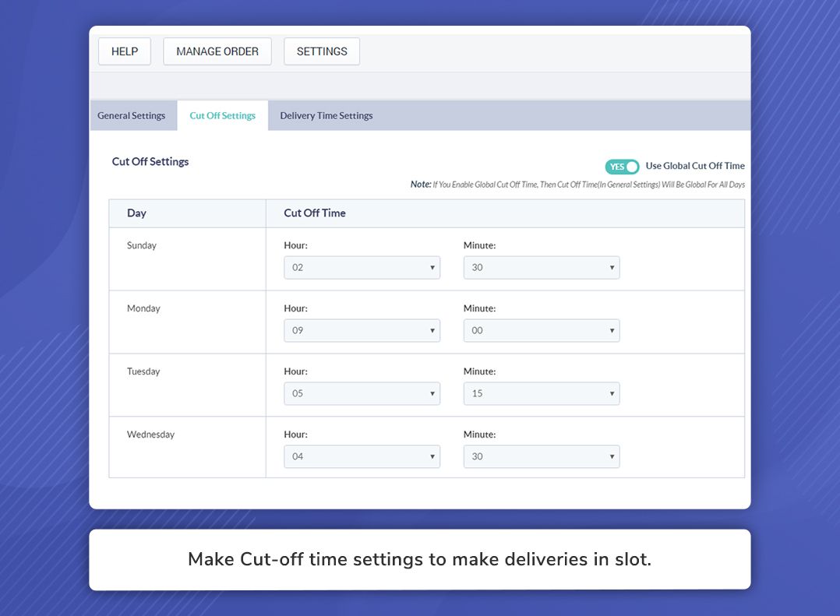Expand the Wednesday Minute dropdown arrow
Viewport: 840px width, 616px height.
coord(612,456)
